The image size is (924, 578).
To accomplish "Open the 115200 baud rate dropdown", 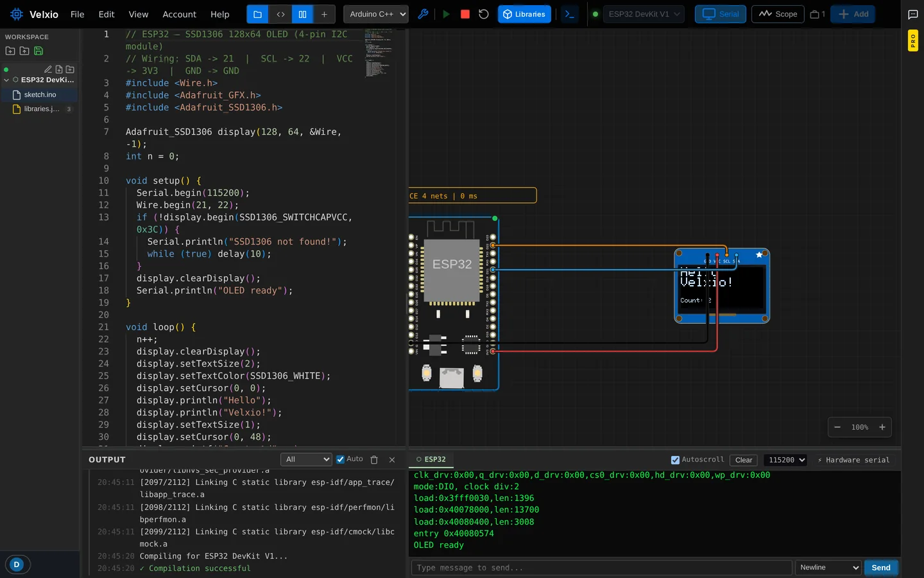I will pyautogui.click(x=785, y=460).
